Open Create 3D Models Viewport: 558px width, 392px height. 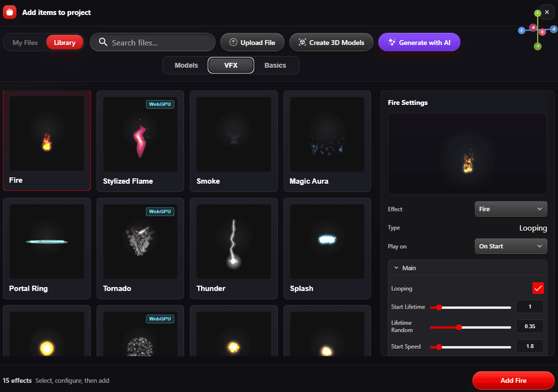pos(331,42)
